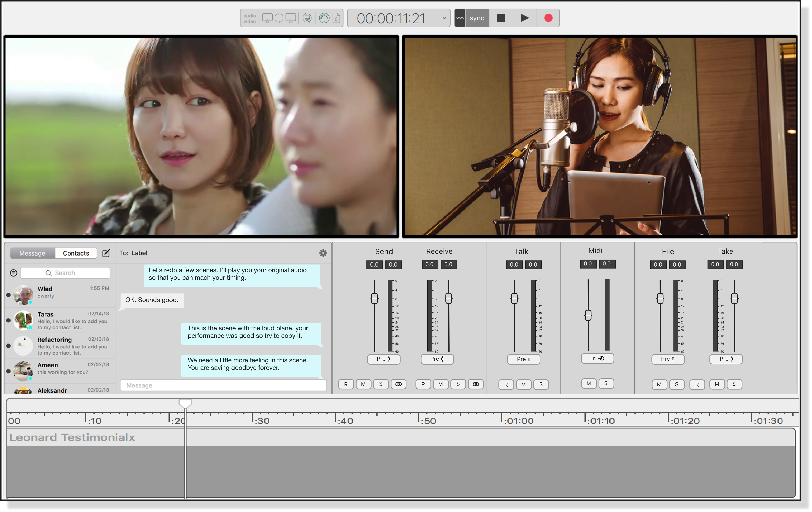Select the Refactoring contact
Screen dimensions: 812x512
tap(60, 345)
